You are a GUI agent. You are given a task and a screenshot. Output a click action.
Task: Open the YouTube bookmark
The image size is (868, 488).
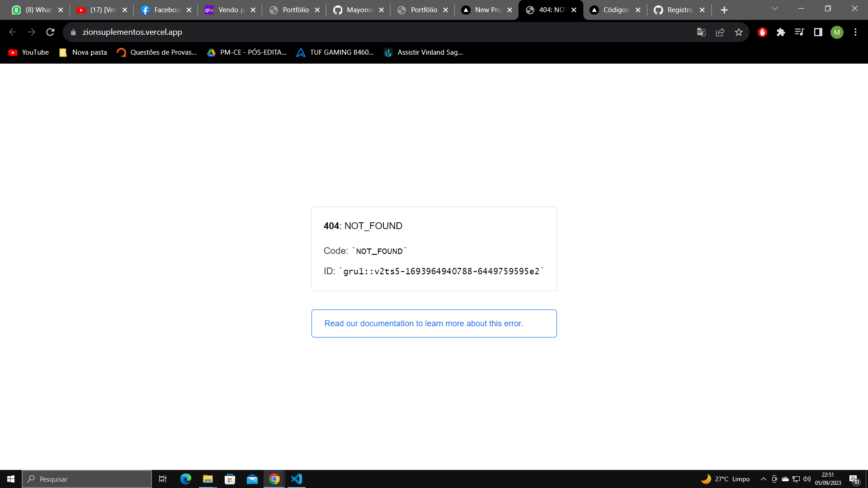[x=28, y=52]
